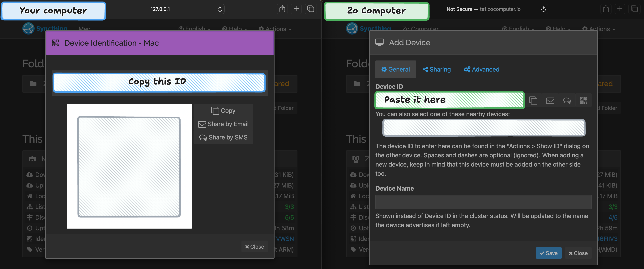
Task: Close the Add Device dialog
Action: pyautogui.click(x=578, y=253)
